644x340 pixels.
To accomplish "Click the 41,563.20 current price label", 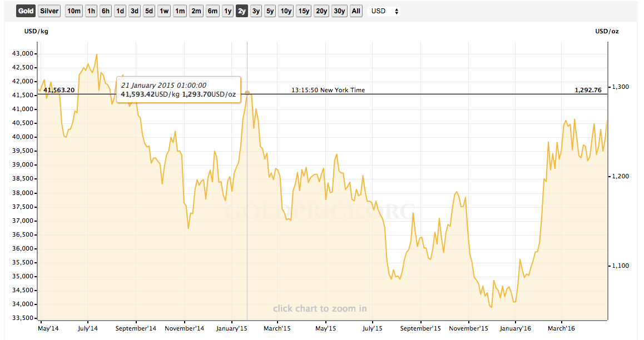I will click(x=59, y=90).
